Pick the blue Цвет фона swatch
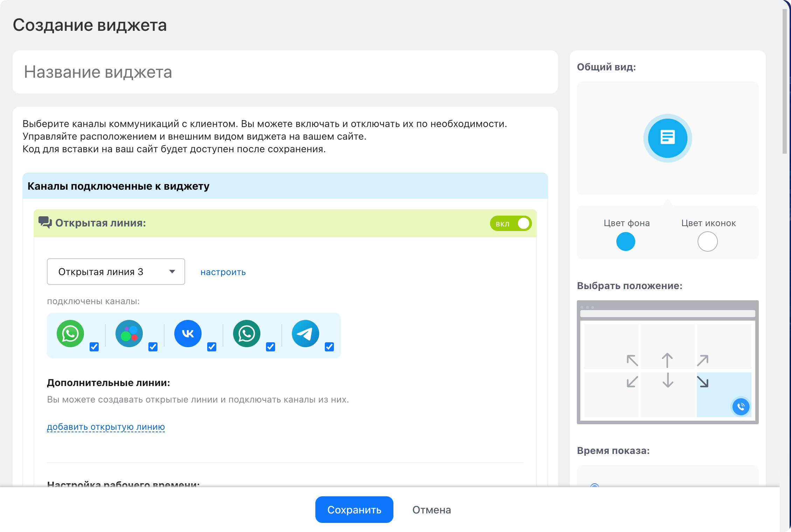Screen dimensions: 791x532 click(x=626, y=242)
